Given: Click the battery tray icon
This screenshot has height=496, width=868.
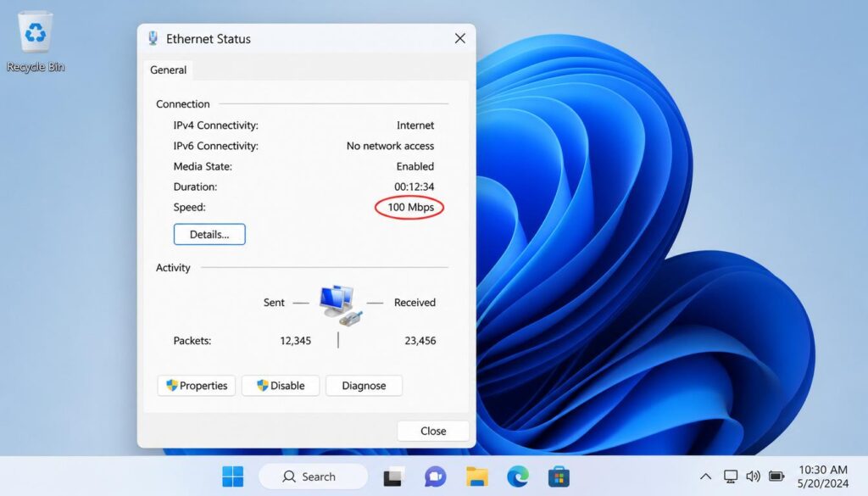Looking at the screenshot, I should pyautogui.click(x=776, y=476).
